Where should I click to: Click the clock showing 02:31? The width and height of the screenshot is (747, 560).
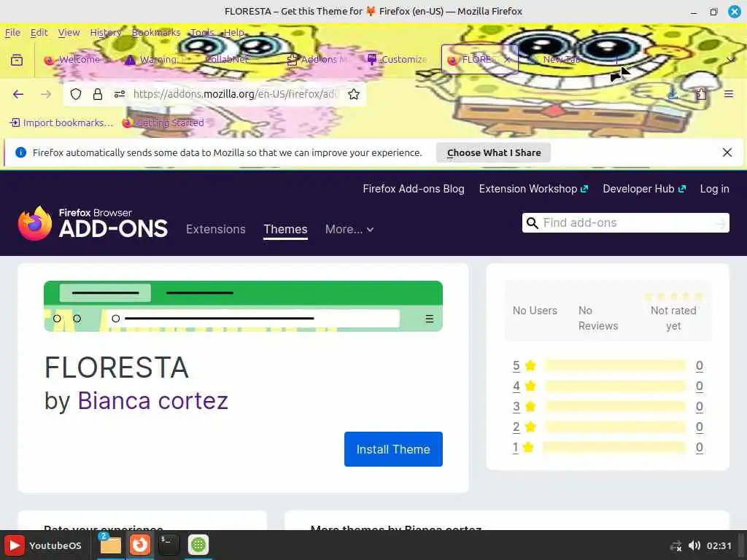pyautogui.click(x=719, y=545)
